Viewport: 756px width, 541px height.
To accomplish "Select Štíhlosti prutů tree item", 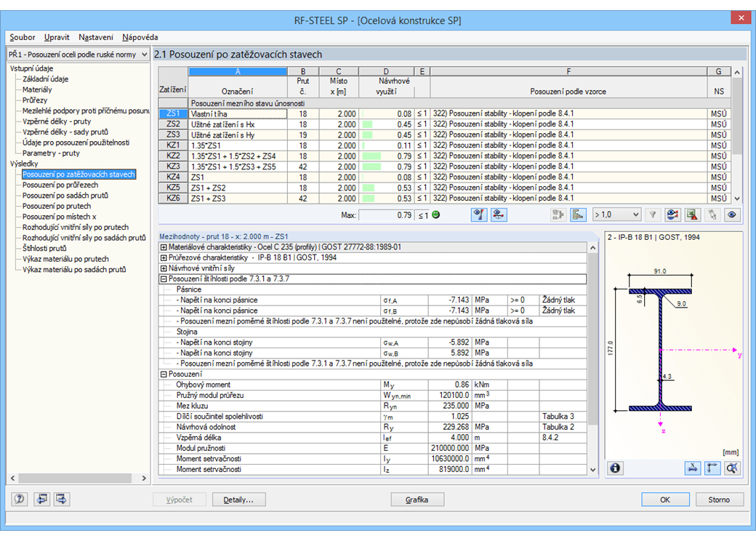I will coord(44,249).
